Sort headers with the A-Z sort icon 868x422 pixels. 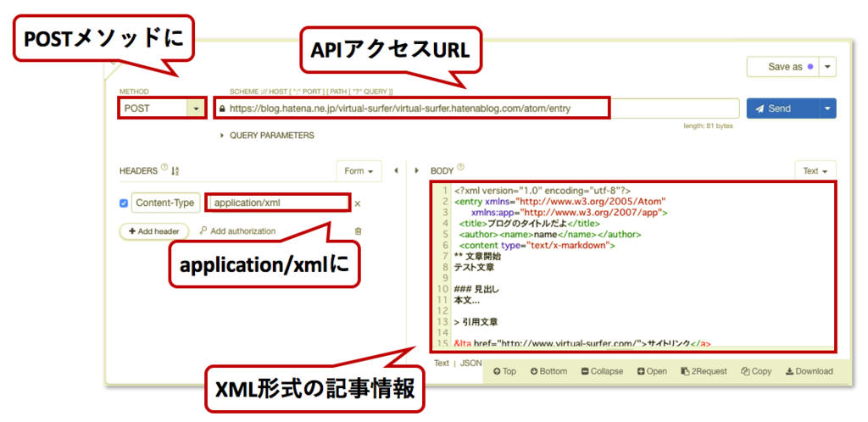pos(175,171)
